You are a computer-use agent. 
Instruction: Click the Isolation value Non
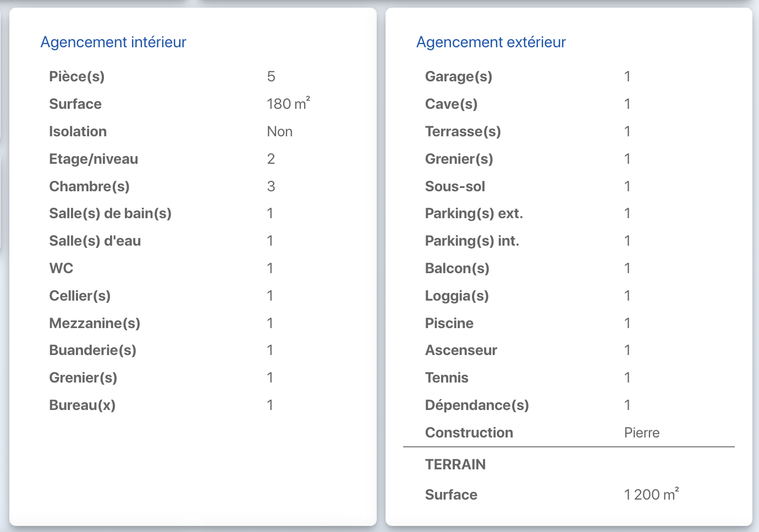[x=279, y=131]
